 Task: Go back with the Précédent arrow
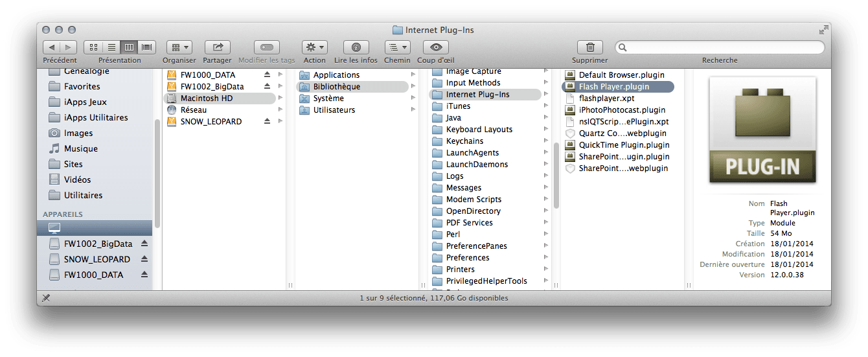pyautogui.click(x=52, y=47)
